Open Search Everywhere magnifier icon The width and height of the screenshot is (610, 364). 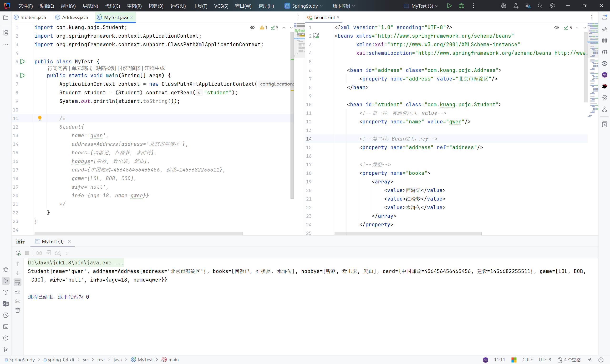540,6
